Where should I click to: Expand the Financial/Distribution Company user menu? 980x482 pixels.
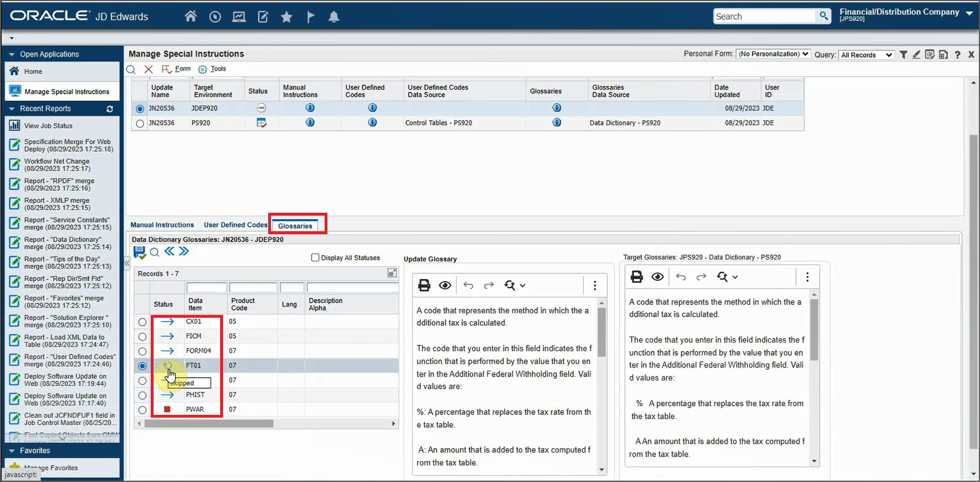point(969,13)
